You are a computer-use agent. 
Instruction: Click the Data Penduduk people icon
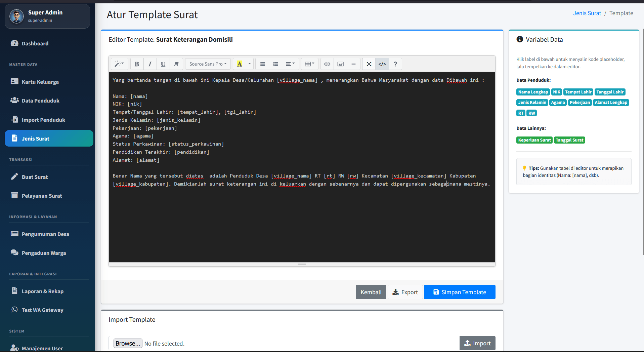[x=14, y=100]
